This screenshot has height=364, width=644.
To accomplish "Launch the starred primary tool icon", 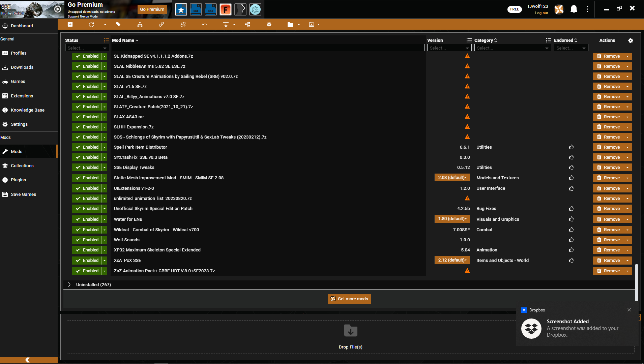I will 181,9.
